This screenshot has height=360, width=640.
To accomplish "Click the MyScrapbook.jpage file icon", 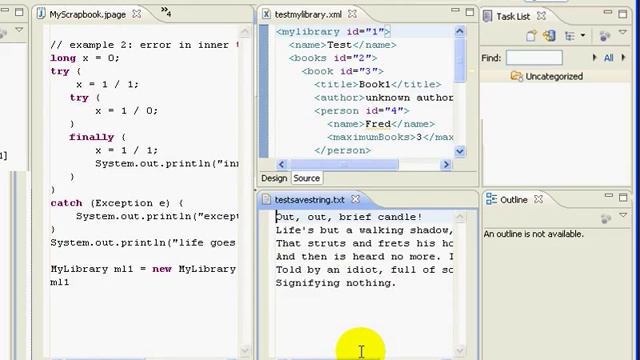I will 41,14.
